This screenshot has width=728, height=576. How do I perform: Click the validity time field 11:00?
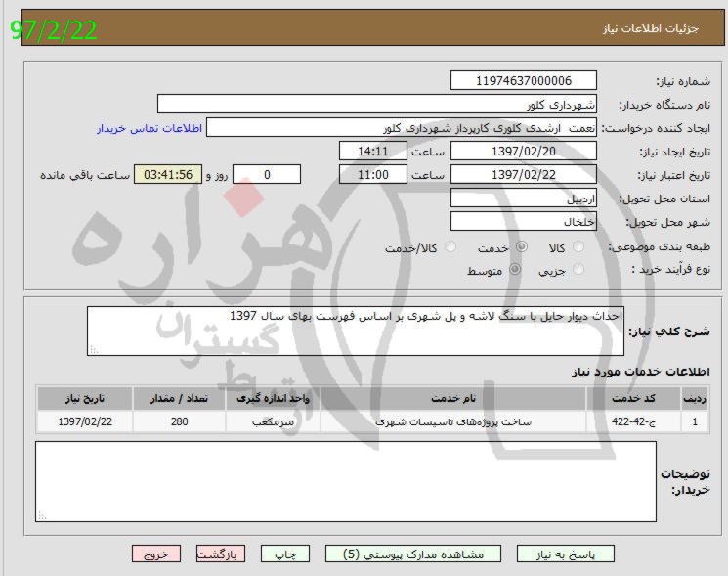coord(373,175)
